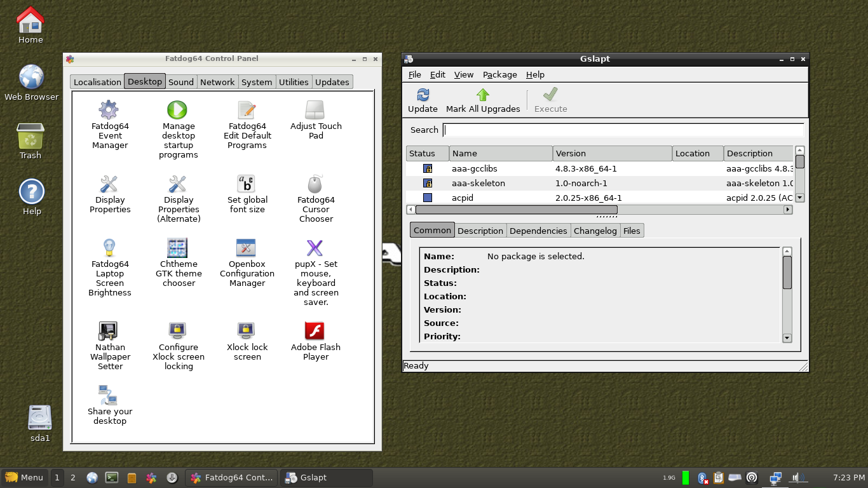The width and height of the screenshot is (868, 488).
Task: Click the Location column header
Action: (x=698, y=154)
